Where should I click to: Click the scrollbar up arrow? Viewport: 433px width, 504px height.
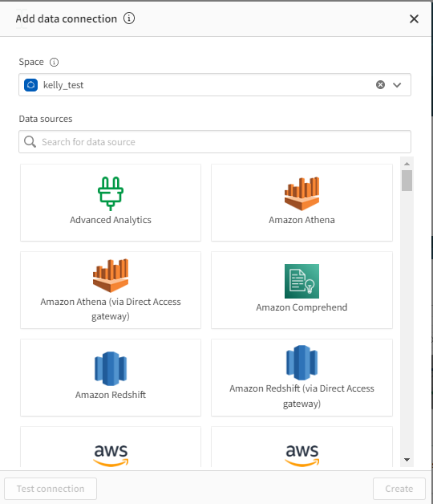point(407,164)
